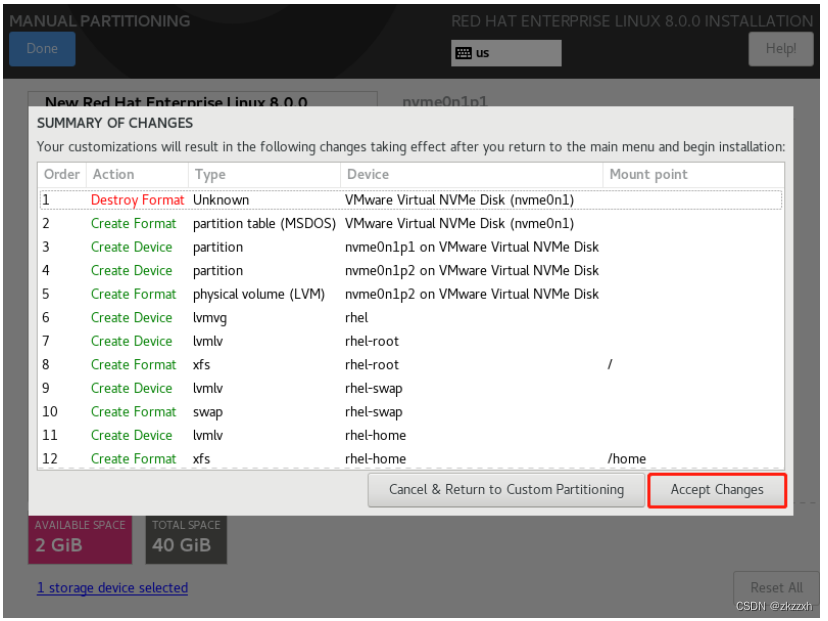828x621 pixels.
Task: Click the SUMMARY OF CHANGES title
Action: point(115,123)
